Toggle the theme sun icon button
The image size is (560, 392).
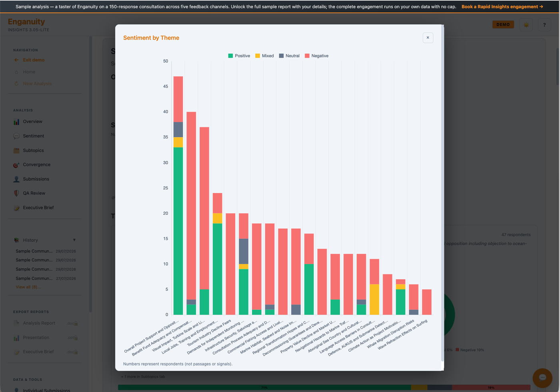click(526, 25)
